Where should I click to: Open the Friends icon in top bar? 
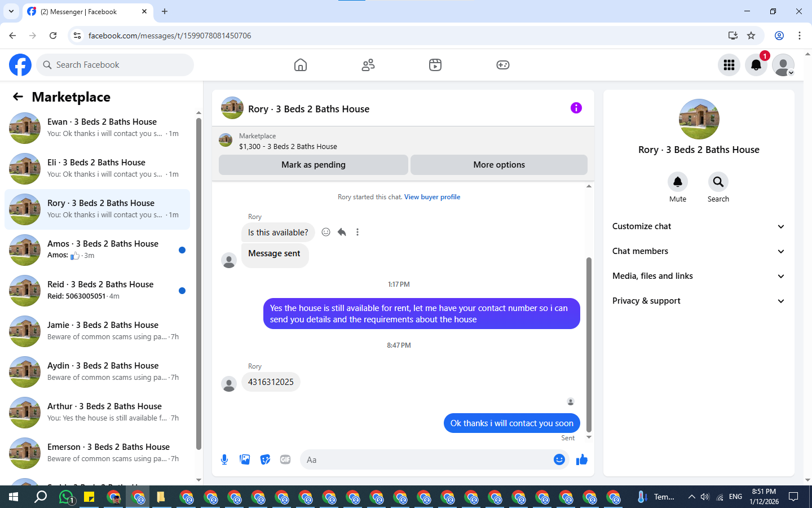click(368, 65)
